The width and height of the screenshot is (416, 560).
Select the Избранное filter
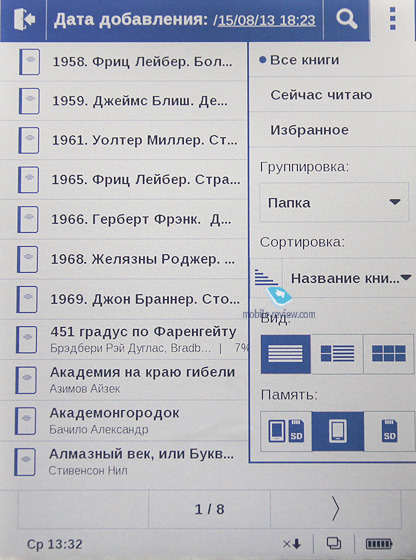[x=309, y=130]
